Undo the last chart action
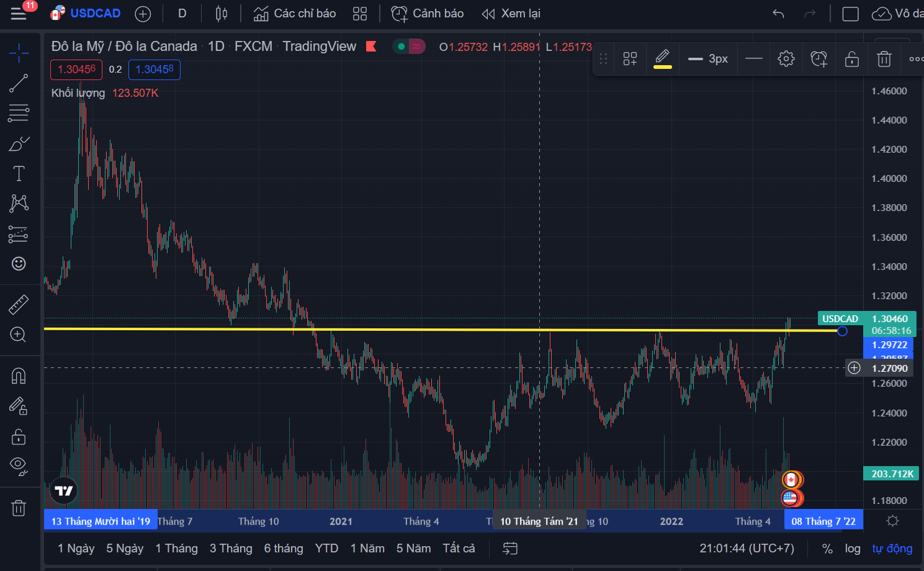Viewport: 924px width, 571px height. click(x=778, y=13)
